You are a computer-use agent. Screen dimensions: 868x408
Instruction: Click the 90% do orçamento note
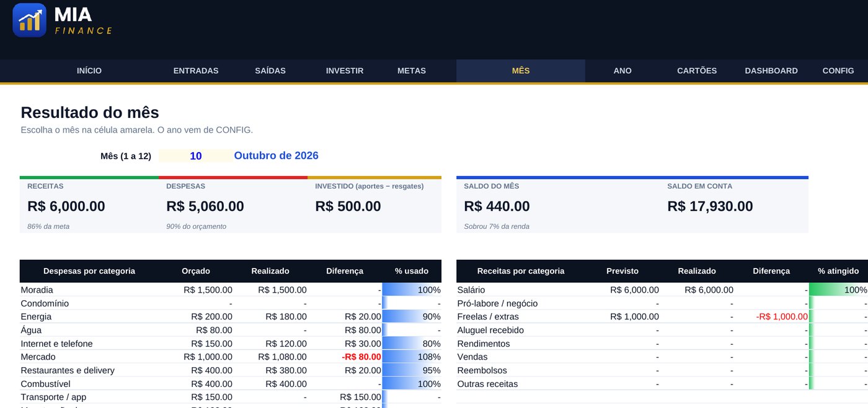click(196, 226)
